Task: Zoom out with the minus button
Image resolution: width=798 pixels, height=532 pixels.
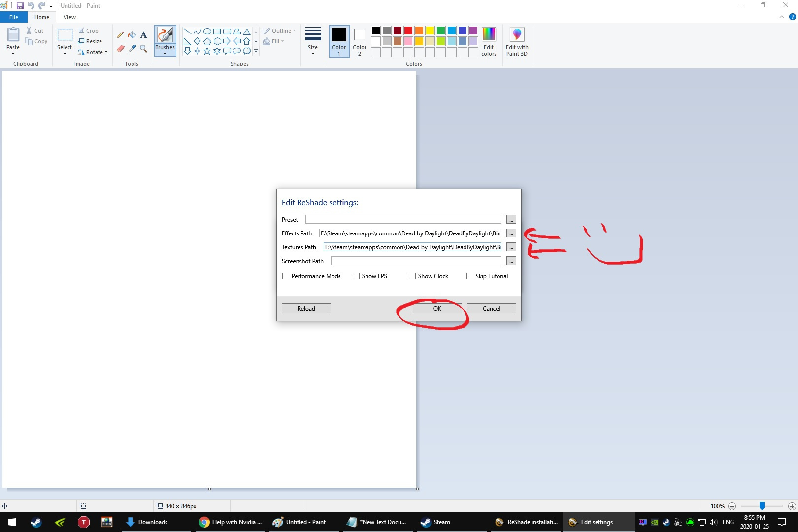Action: pyautogui.click(x=732, y=506)
